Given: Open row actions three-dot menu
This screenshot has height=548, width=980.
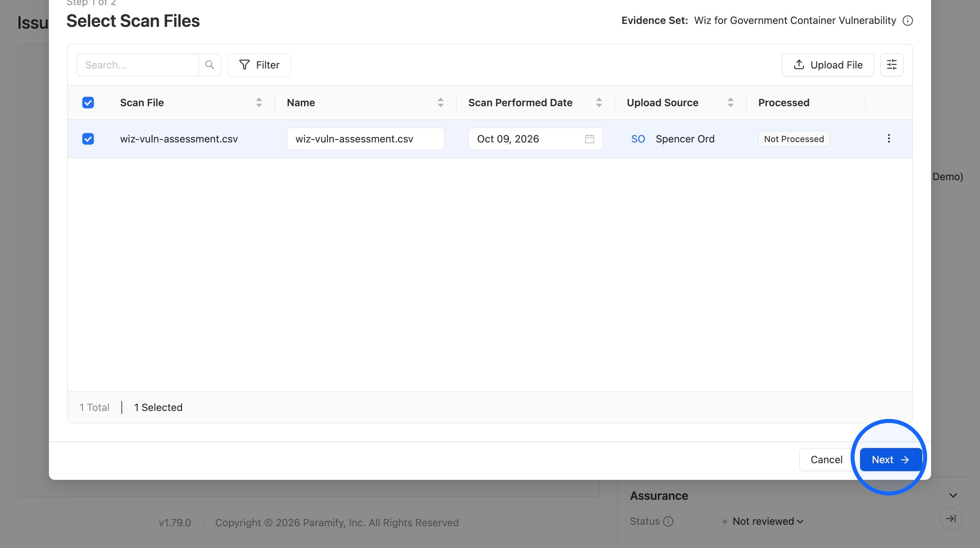Looking at the screenshot, I should 889,138.
